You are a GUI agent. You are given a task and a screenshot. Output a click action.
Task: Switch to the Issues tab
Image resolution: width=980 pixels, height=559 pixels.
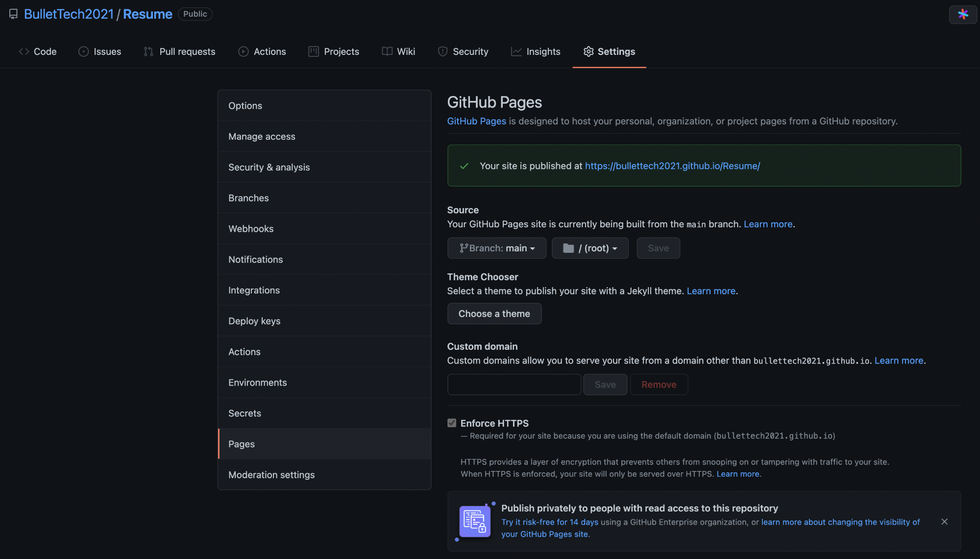100,51
